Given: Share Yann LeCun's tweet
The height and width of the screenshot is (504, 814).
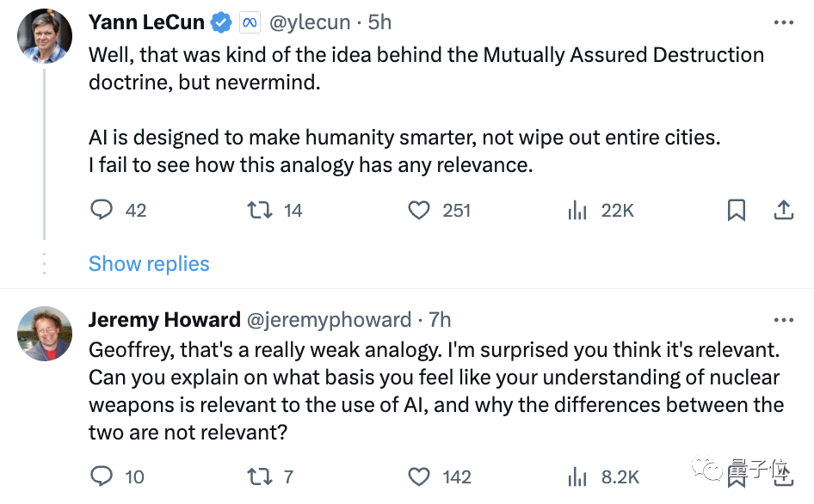Looking at the screenshot, I should [783, 210].
